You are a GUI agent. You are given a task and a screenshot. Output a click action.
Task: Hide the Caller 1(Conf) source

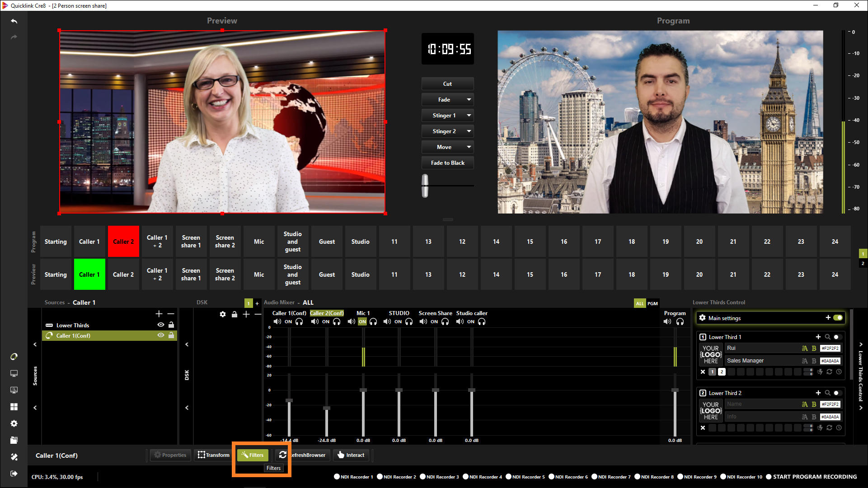click(160, 335)
